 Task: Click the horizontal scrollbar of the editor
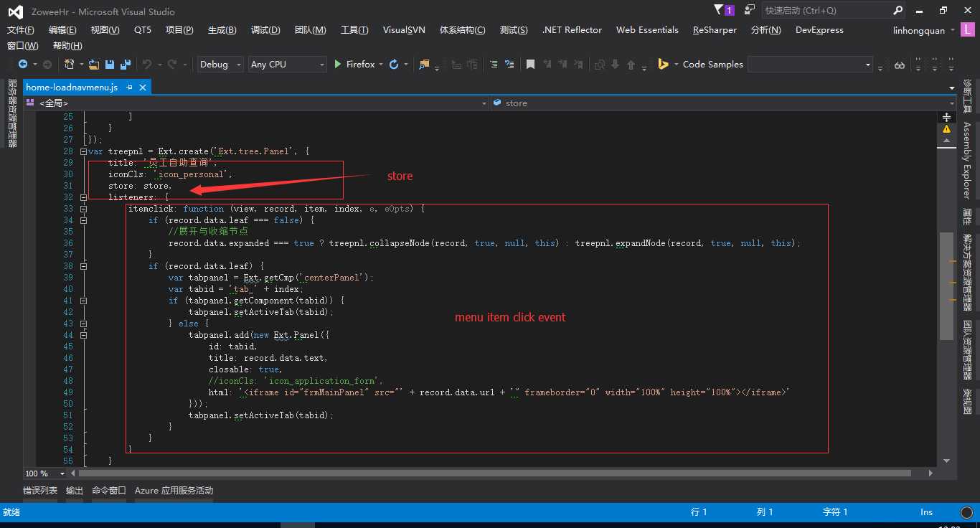pos(495,473)
